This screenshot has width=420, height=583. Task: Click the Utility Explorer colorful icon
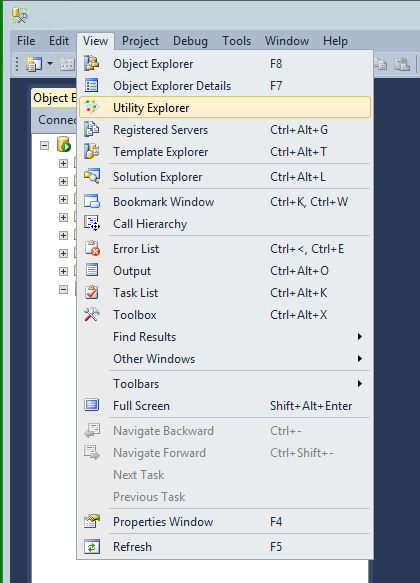(92, 107)
